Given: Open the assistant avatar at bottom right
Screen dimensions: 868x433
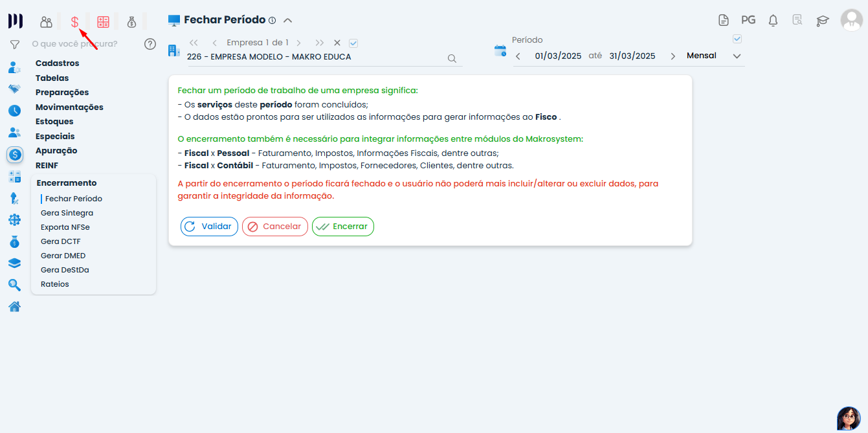Looking at the screenshot, I should (849, 419).
